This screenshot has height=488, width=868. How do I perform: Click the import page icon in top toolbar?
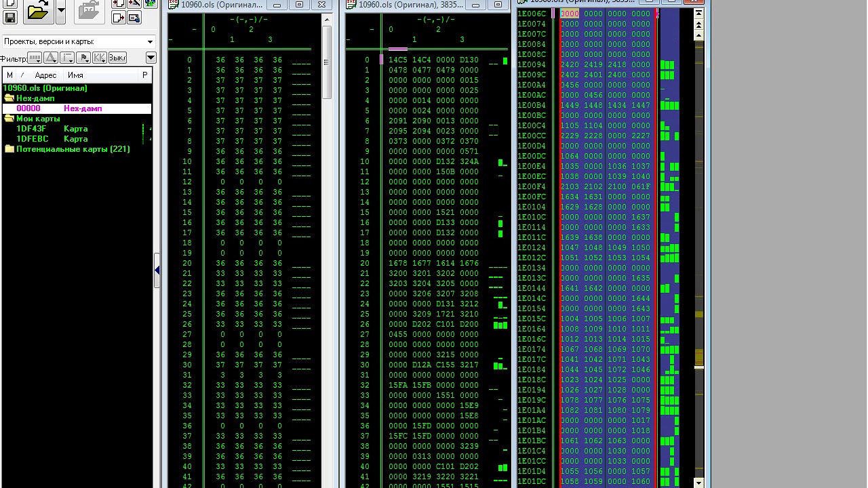point(118,3)
